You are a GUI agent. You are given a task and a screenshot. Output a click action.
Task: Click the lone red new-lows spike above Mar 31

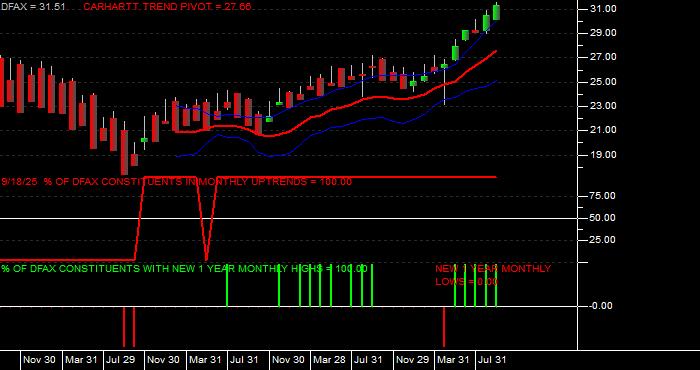tap(444, 327)
